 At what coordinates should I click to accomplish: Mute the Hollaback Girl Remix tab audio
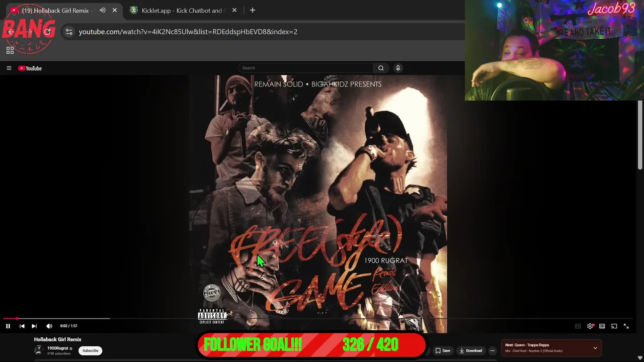pos(103,10)
